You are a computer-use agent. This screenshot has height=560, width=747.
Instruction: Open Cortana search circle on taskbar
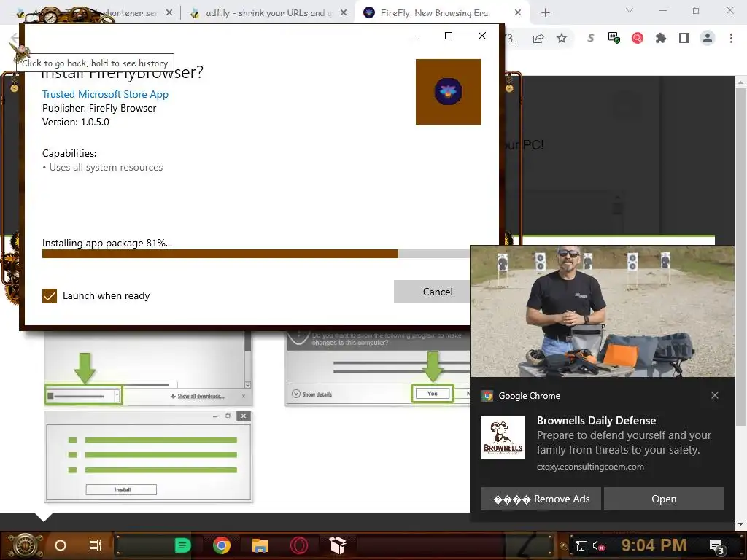click(x=61, y=545)
